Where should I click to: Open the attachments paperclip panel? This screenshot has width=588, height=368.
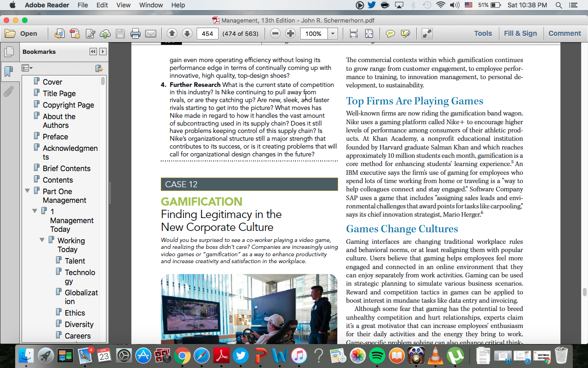(x=8, y=91)
